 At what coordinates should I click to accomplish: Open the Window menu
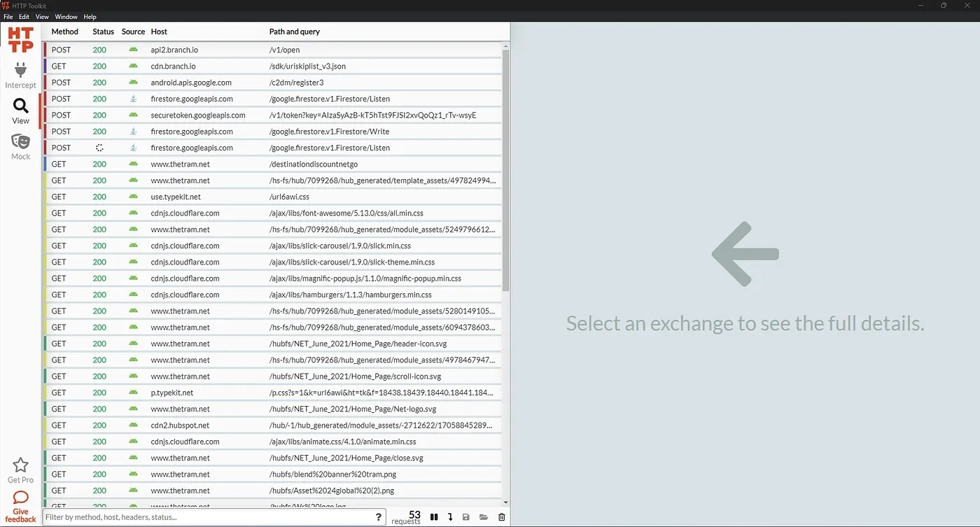(66, 16)
